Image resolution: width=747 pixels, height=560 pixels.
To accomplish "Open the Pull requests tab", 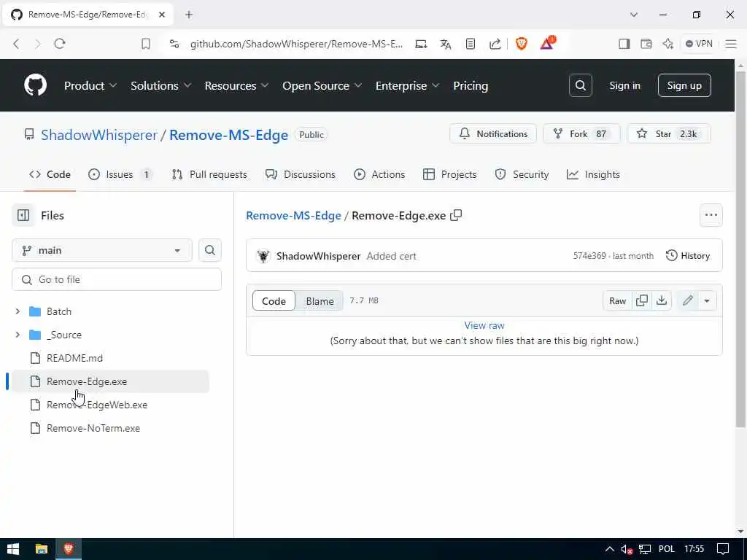I will pos(209,174).
